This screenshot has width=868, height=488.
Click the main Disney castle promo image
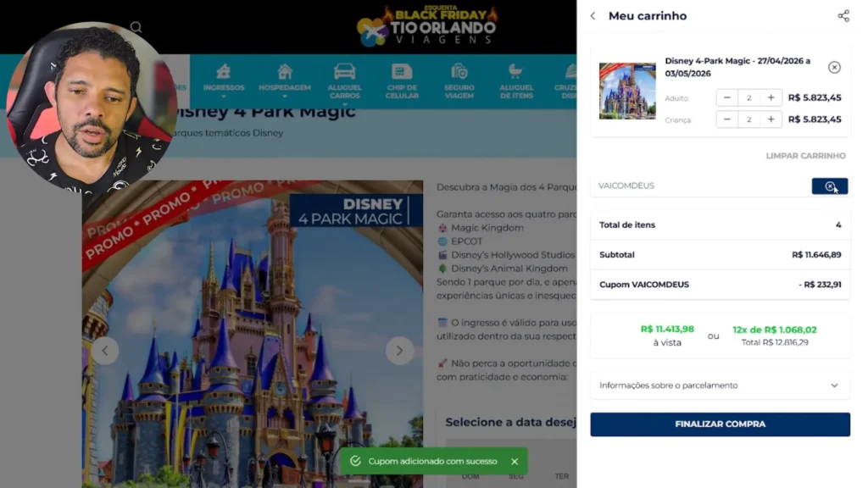coord(253,334)
